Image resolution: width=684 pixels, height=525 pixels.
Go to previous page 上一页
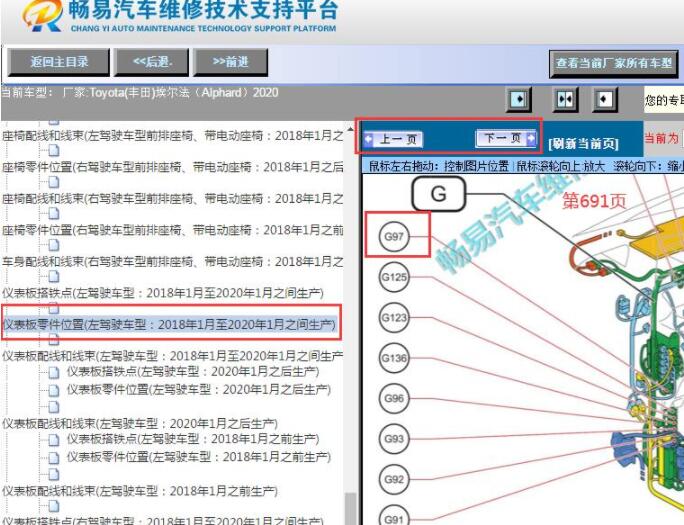(x=393, y=140)
